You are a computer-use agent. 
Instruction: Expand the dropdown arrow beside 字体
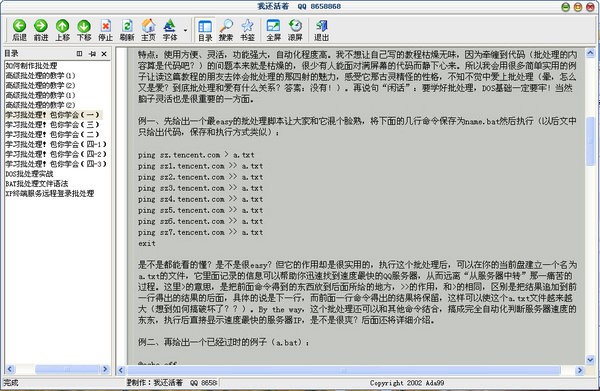185,30
